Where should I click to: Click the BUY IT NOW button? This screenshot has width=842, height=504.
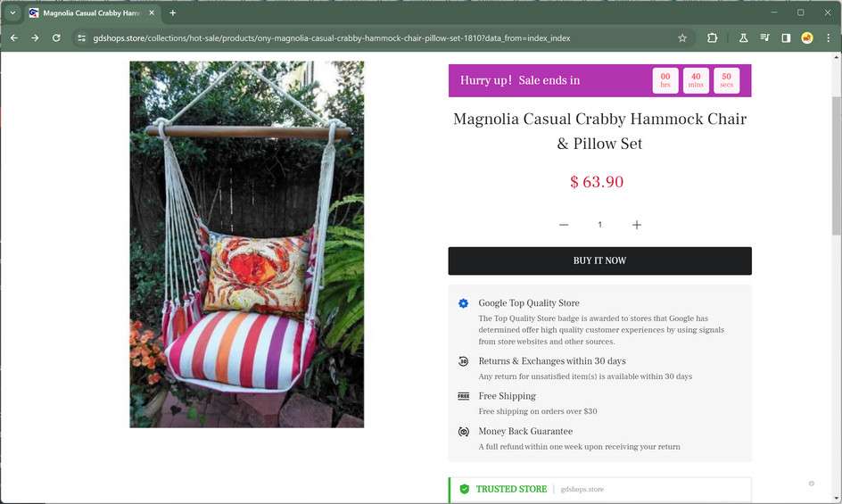click(x=599, y=260)
